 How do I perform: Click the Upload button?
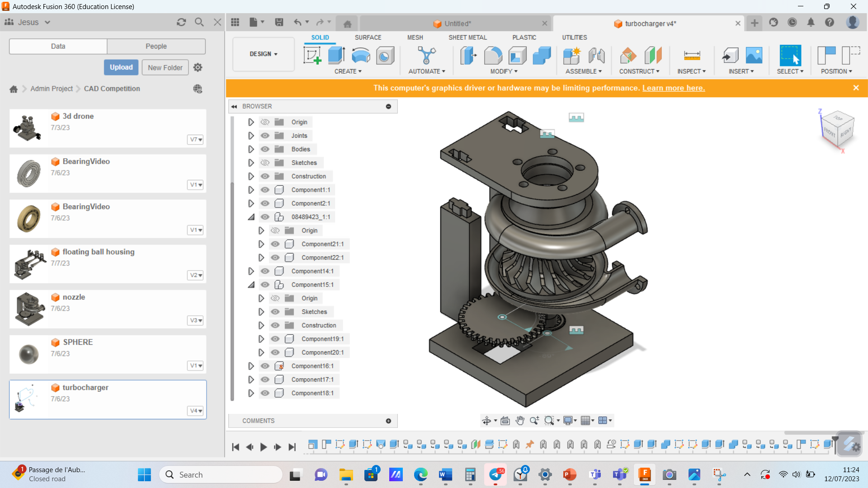[x=121, y=67]
